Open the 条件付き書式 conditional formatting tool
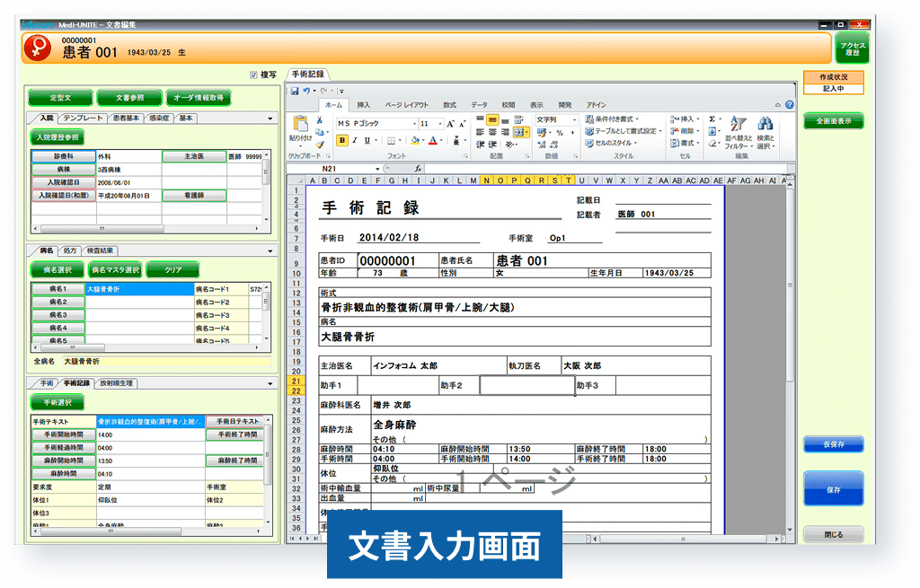 611,119
